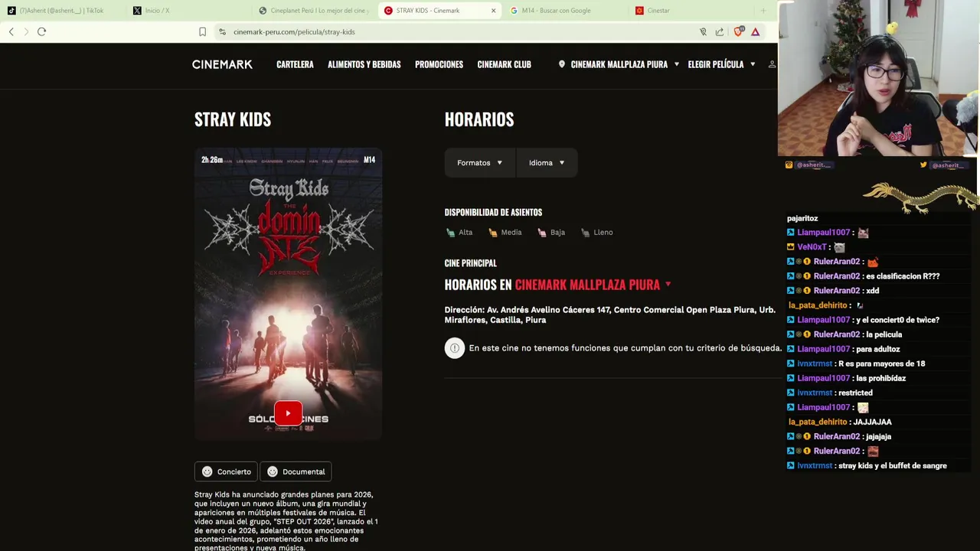The image size is (980, 551).
Task: Click the info icon beside the no-functions message
Action: 455,348
